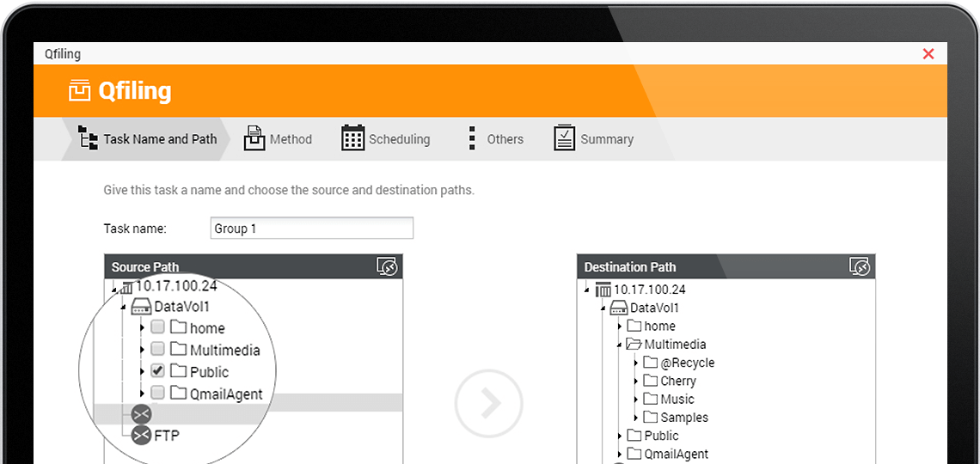Go to the Summary step
Viewport: 980px width, 464px height.
593,138
